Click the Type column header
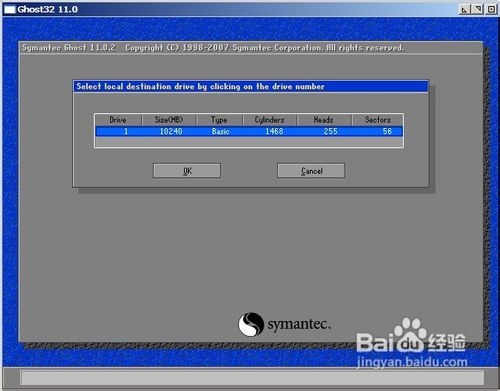Image resolution: width=500 pixels, height=391 pixels. pyautogui.click(x=219, y=120)
